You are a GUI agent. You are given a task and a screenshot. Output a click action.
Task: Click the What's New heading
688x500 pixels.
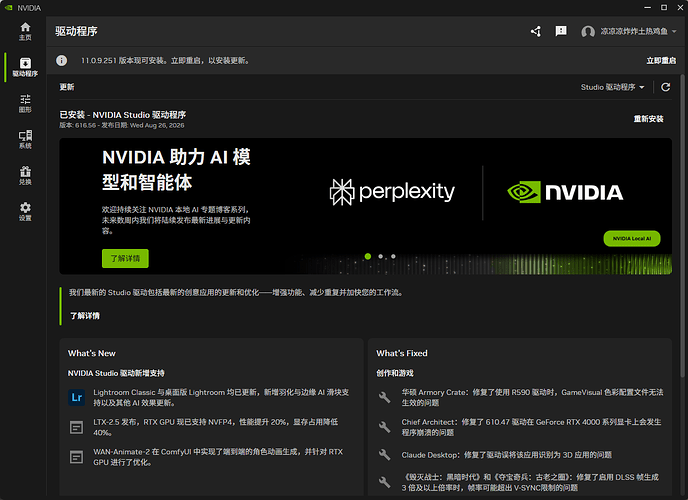[x=92, y=354]
